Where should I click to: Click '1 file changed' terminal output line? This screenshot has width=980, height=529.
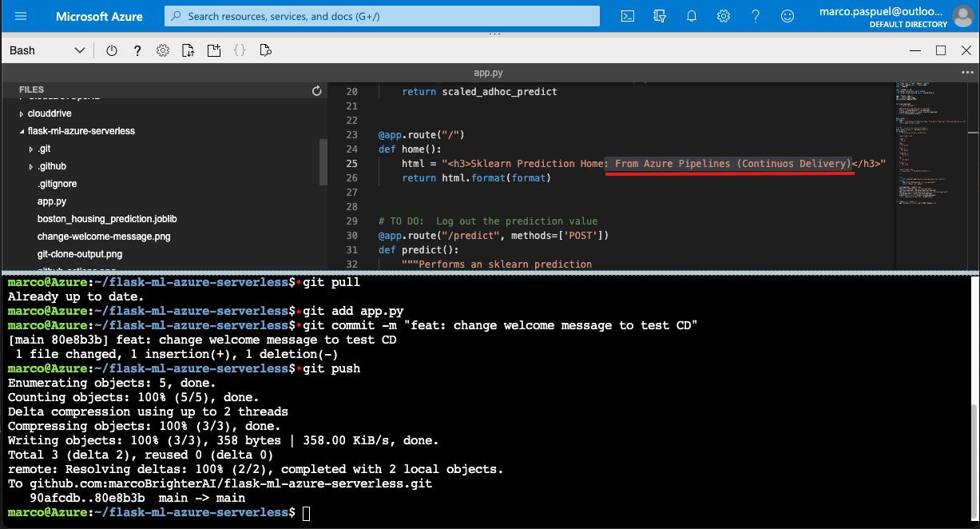tap(176, 354)
